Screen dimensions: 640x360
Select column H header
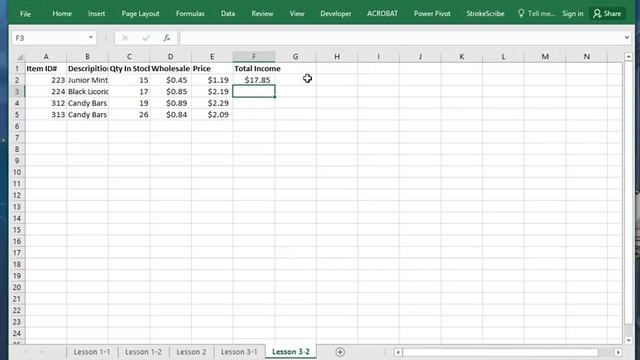(x=337, y=56)
